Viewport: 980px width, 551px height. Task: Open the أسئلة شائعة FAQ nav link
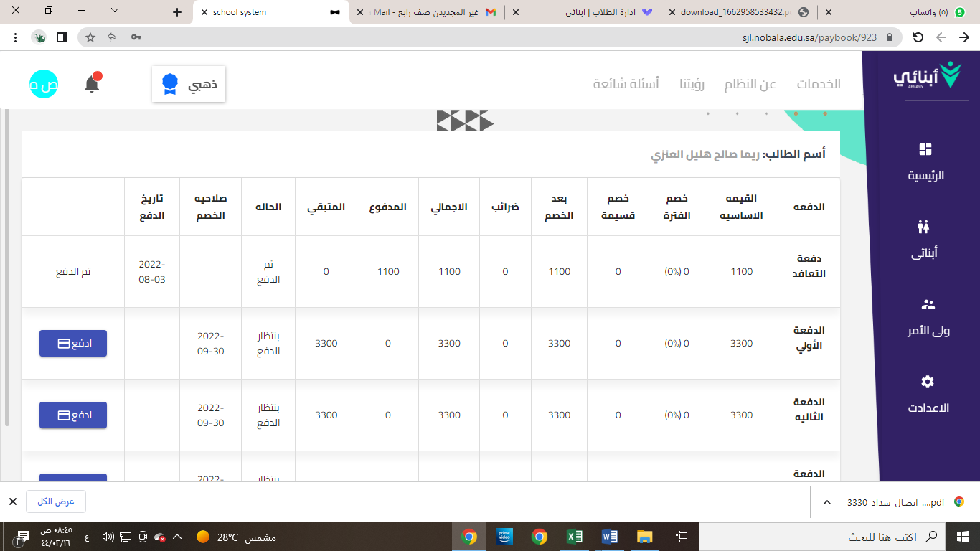pyautogui.click(x=626, y=84)
